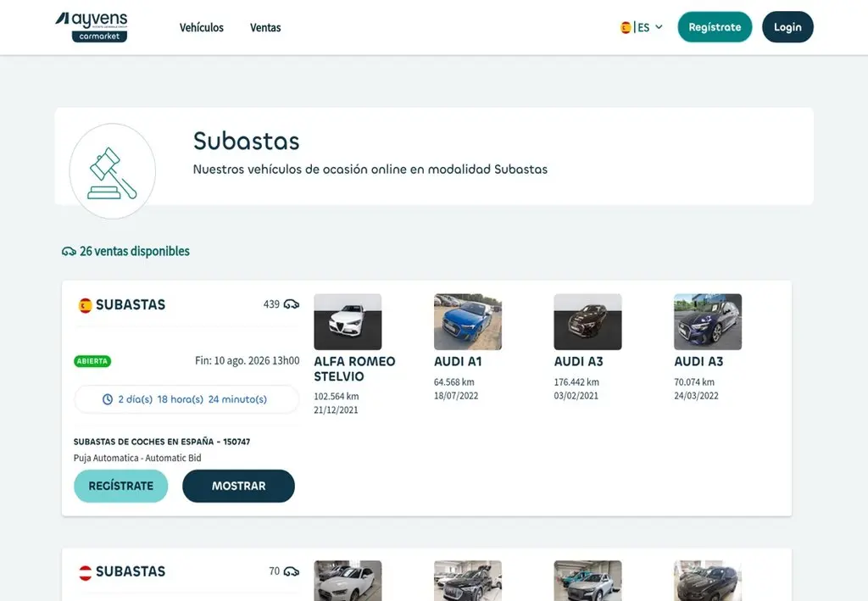Click the MOSTRAR button
Viewport: 868px width, 601px height.
[238, 486]
